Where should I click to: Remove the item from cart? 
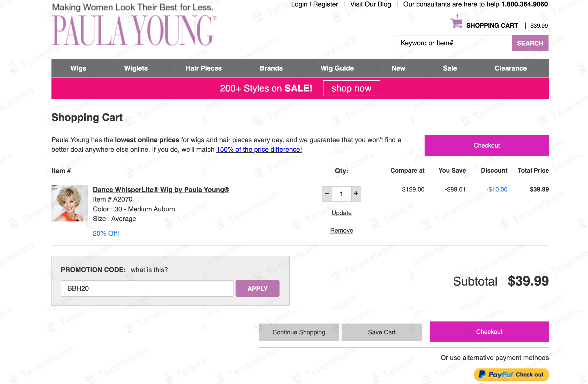pos(341,231)
